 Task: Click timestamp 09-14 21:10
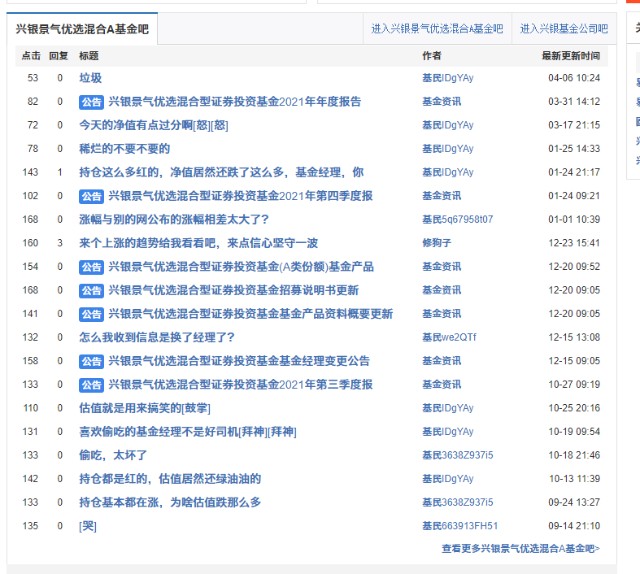click(x=574, y=526)
